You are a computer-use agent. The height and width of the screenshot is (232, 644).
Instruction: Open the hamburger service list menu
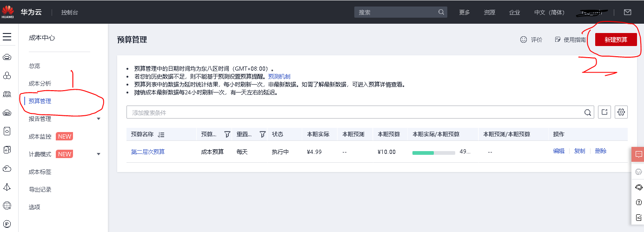pos(7,37)
